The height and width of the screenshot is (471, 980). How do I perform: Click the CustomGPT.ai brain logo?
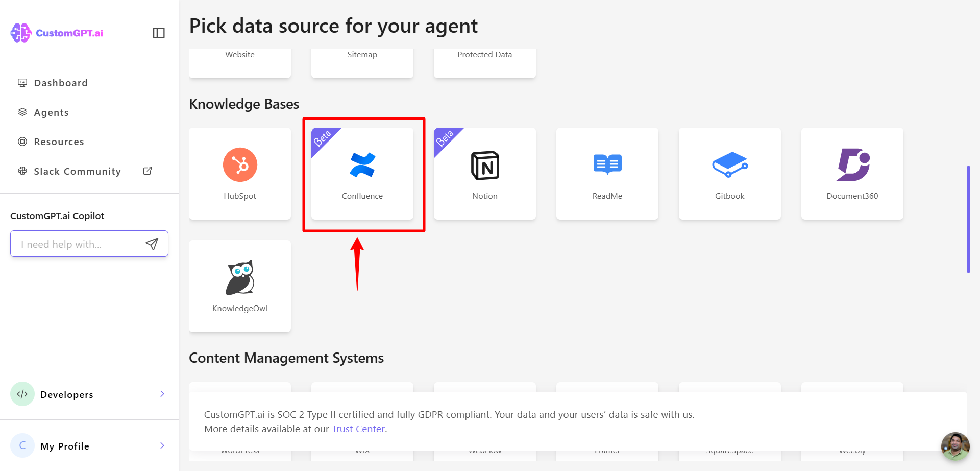(x=21, y=33)
